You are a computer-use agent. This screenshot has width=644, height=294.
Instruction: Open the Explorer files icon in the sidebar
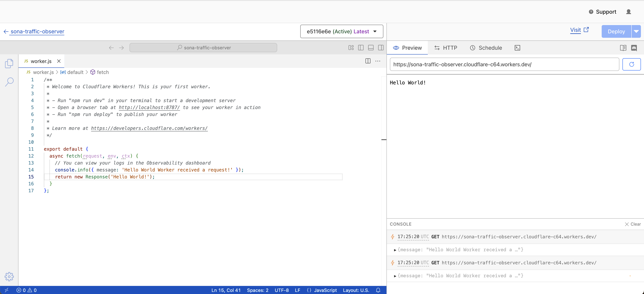tap(9, 63)
